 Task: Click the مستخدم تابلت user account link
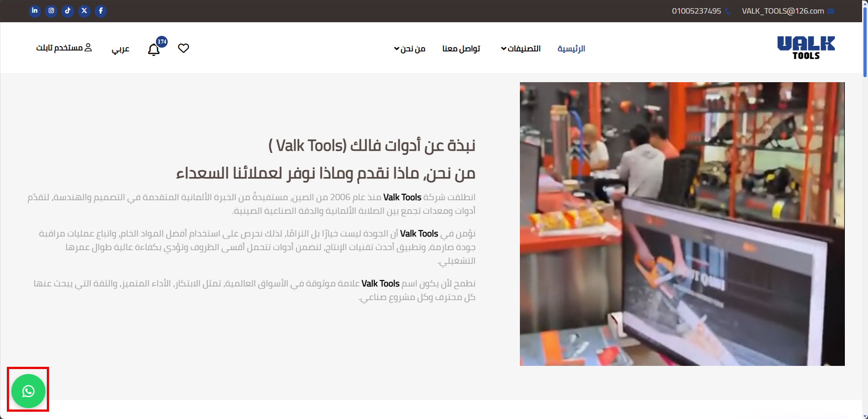(64, 48)
